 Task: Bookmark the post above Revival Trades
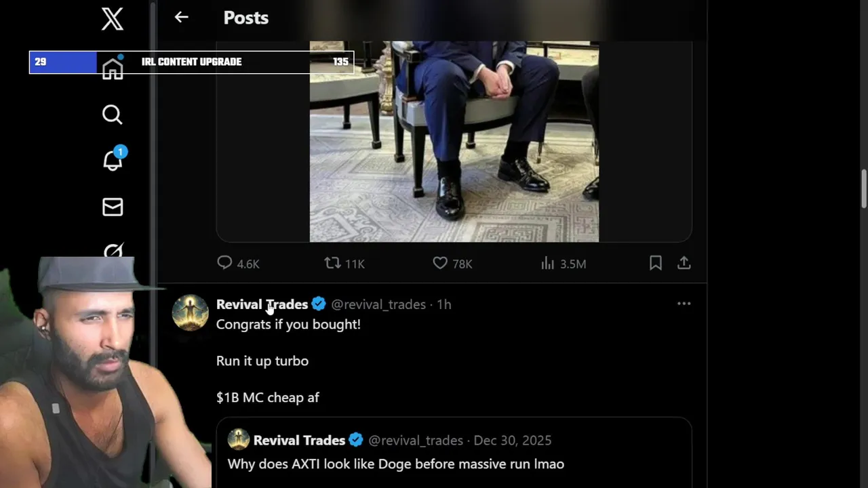655,263
